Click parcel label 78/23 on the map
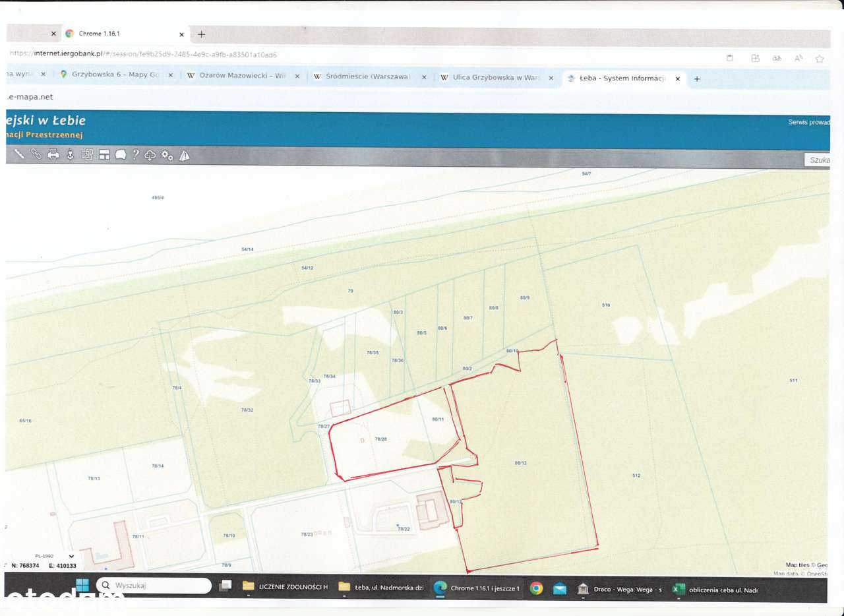The width and height of the screenshot is (844, 616). 307,534
